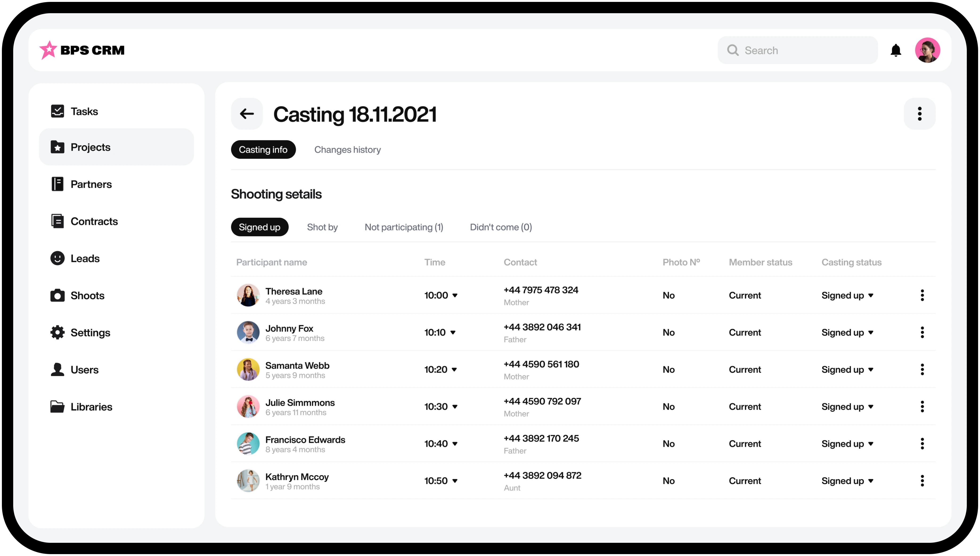
Task: Open the casting page more options menu
Action: coord(920,113)
